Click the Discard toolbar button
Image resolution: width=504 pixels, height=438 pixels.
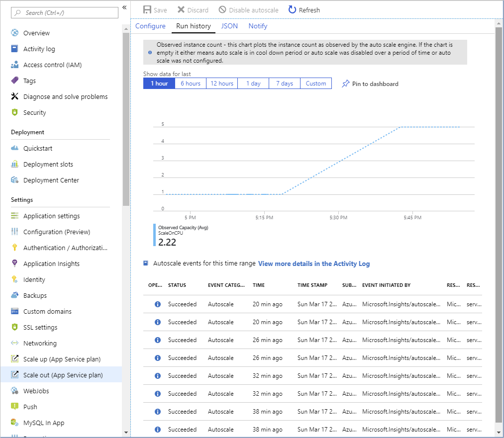(193, 10)
